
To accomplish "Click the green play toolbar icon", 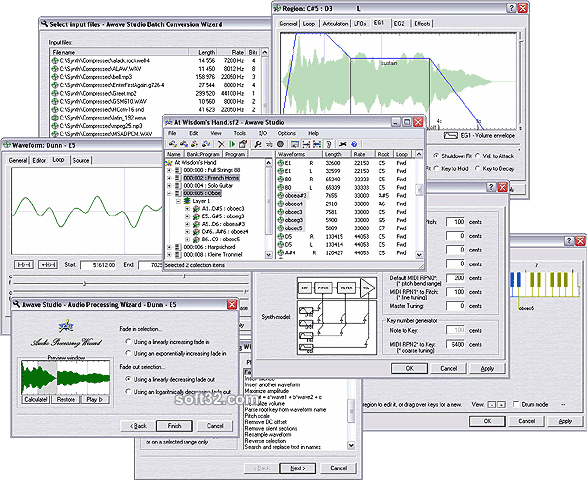I will click(232, 144).
